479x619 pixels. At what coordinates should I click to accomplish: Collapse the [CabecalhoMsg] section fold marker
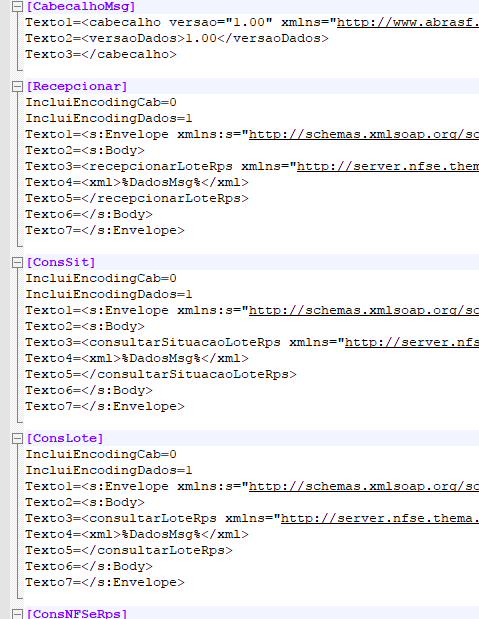click(x=17, y=7)
